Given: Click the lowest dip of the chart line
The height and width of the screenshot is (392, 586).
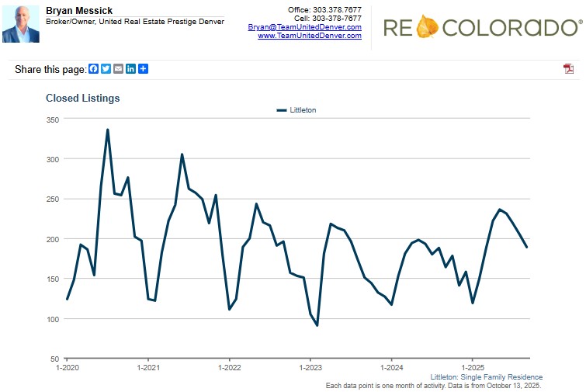Looking at the screenshot, I should click(x=317, y=325).
